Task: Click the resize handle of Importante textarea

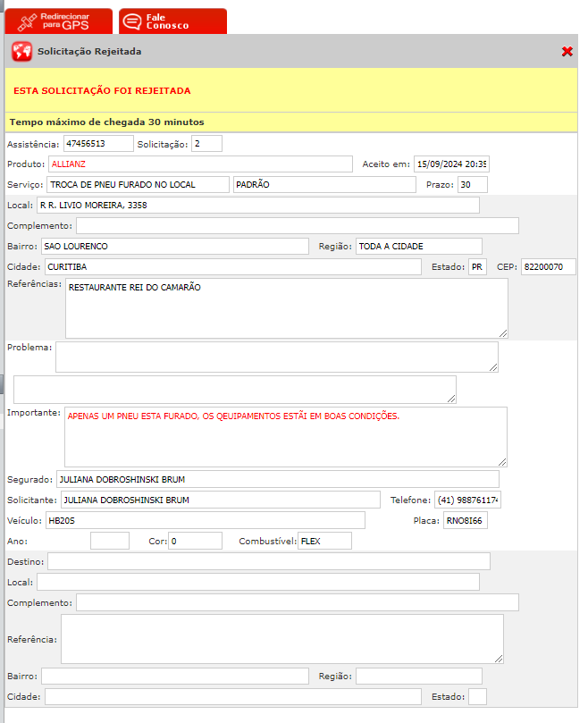Action: (x=502, y=462)
